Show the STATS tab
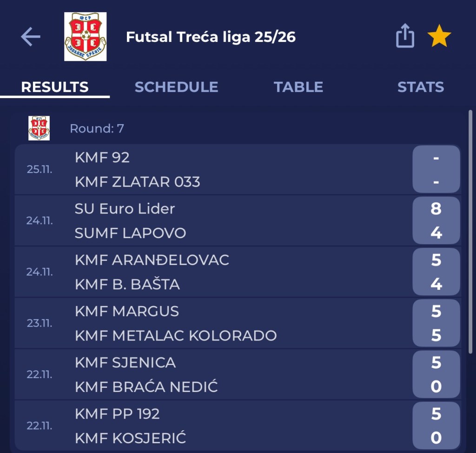The image size is (476, 453). click(x=420, y=87)
